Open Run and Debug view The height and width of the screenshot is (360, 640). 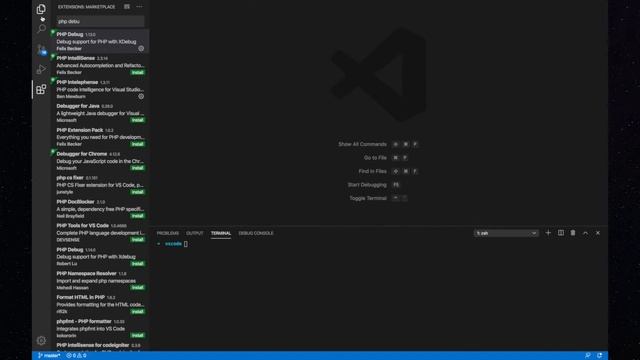click(x=41, y=69)
